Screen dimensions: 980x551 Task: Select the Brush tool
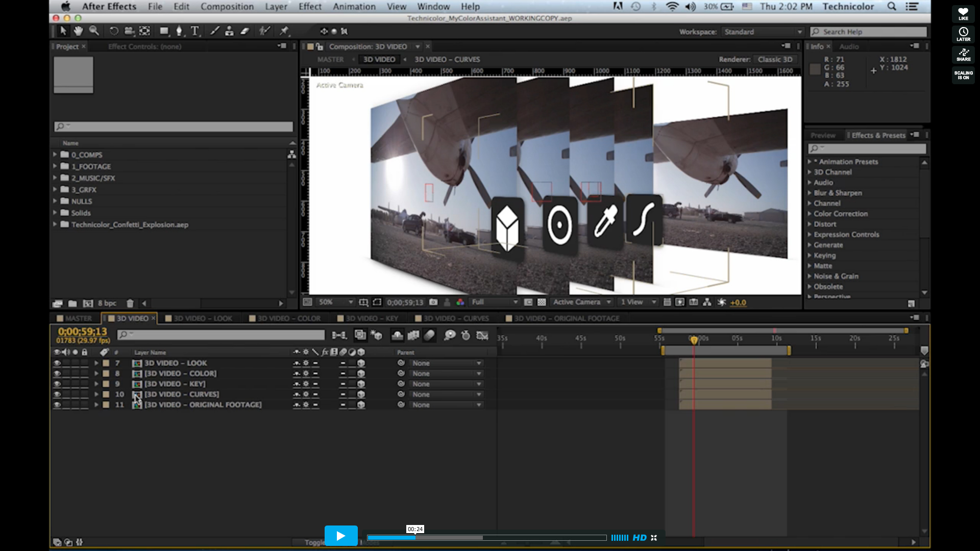(214, 31)
